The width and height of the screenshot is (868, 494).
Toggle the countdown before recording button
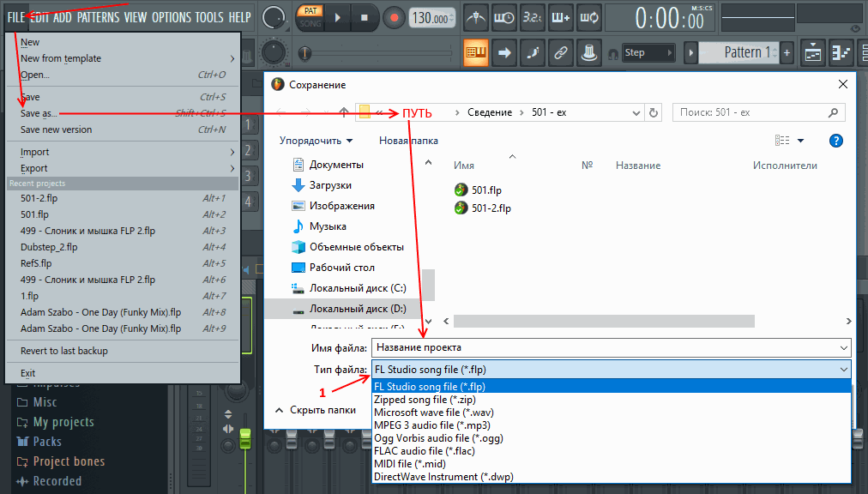coord(533,17)
